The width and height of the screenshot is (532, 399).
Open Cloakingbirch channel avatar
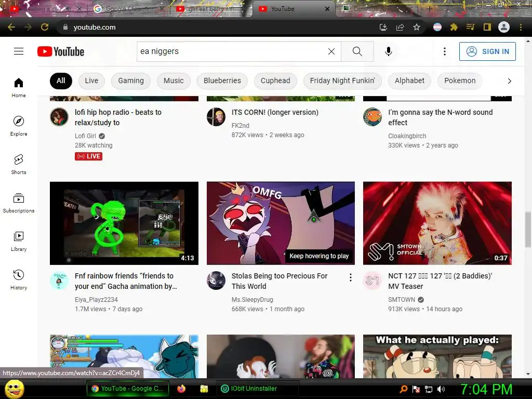click(373, 117)
